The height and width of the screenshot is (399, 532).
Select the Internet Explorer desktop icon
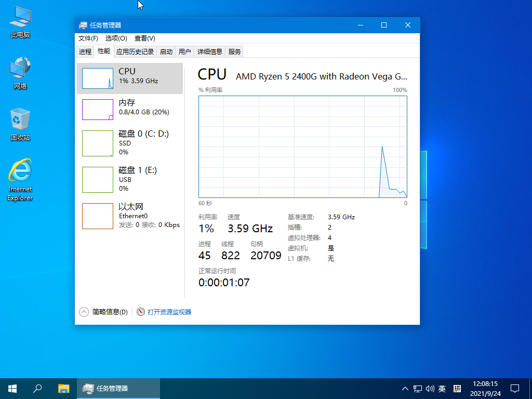click(20, 180)
